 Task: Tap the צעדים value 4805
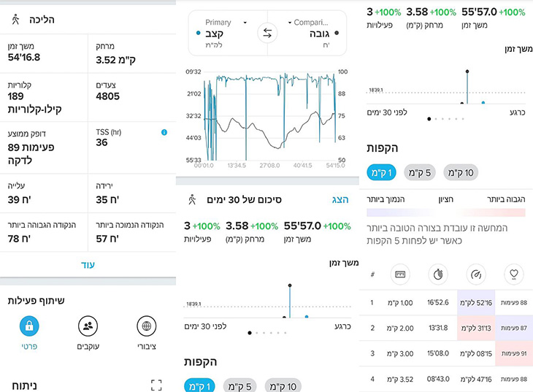point(108,96)
